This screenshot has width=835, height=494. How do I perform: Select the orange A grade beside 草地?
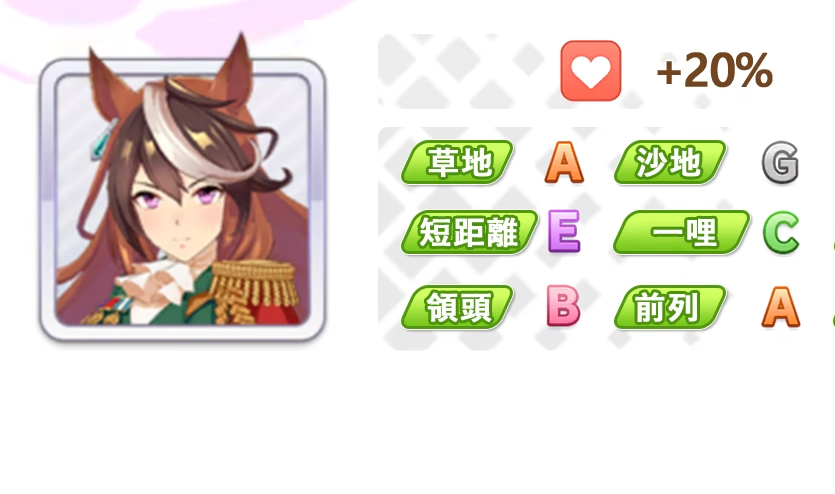pos(564,162)
